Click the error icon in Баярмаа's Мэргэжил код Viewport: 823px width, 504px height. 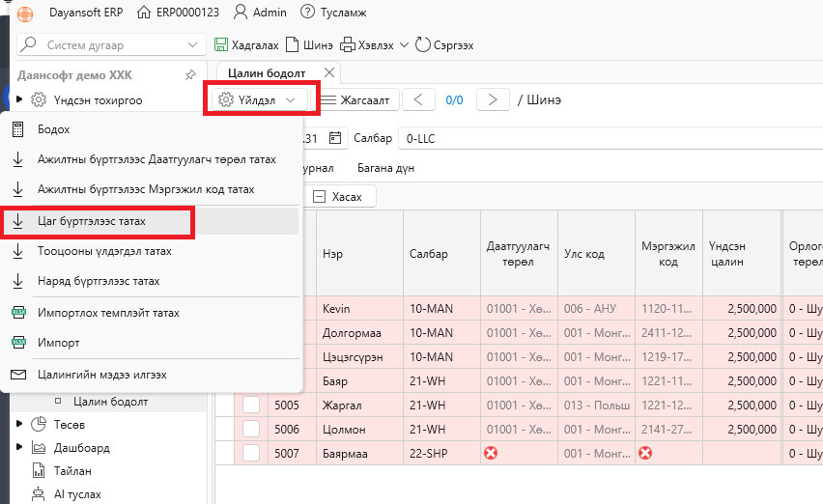tap(645, 453)
